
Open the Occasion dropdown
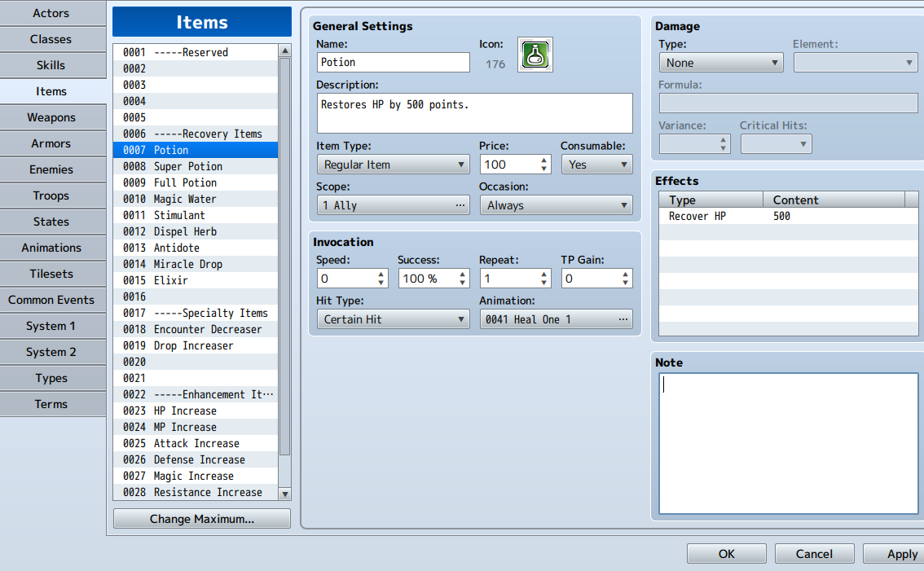pos(556,204)
